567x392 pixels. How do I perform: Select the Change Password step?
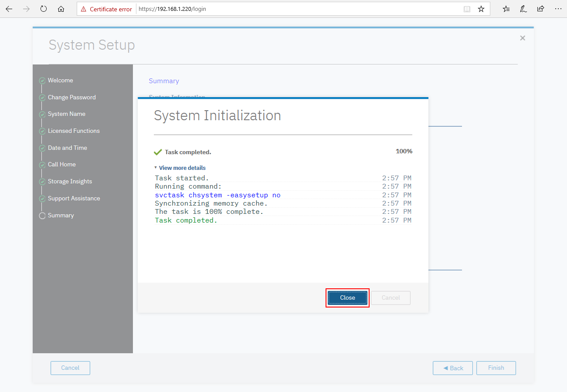[72, 97]
